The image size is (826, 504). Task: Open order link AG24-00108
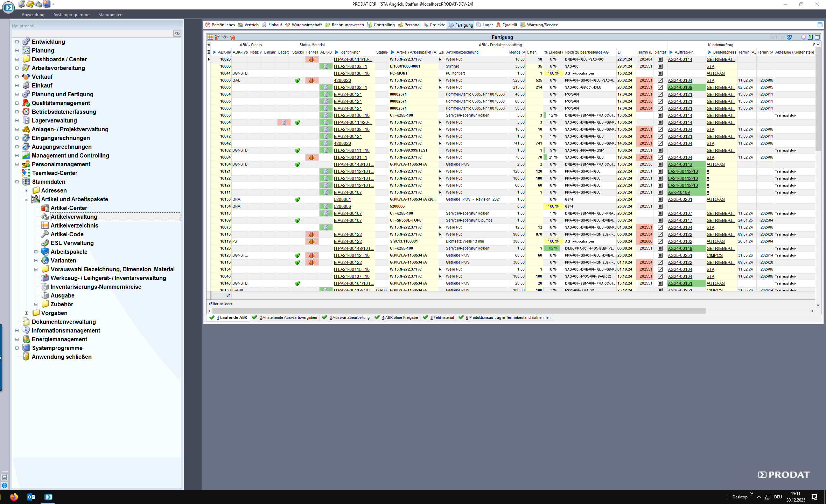[x=680, y=87]
